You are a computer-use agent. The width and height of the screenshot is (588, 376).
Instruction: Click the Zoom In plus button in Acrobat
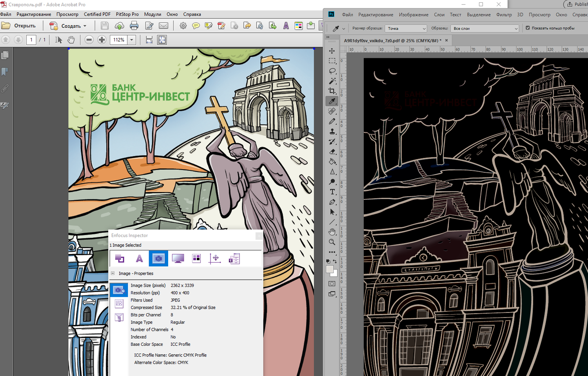click(x=102, y=40)
